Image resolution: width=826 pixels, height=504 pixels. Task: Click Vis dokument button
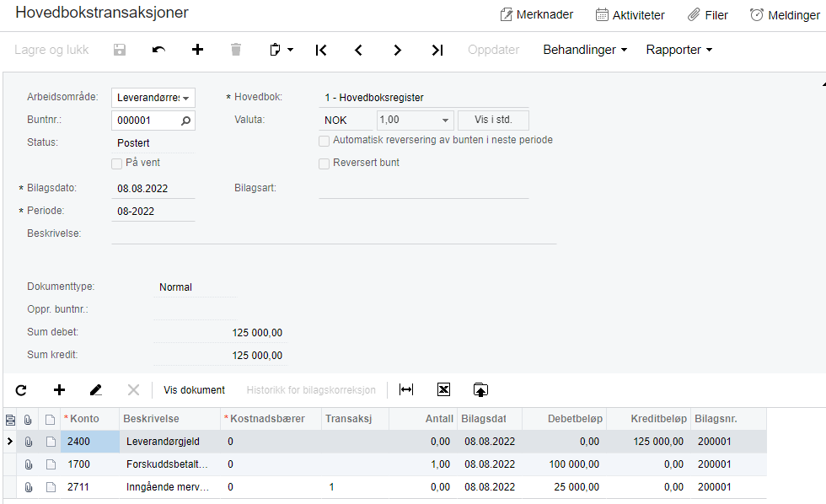point(194,390)
